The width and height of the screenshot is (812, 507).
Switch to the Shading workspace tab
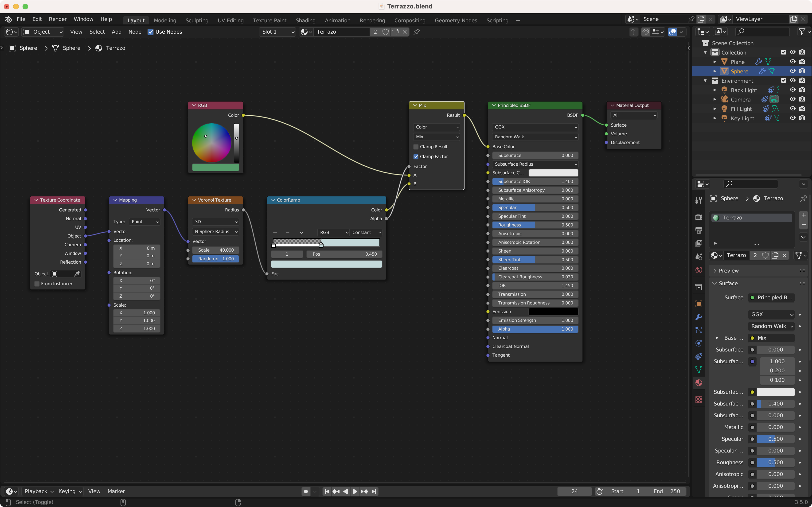(x=305, y=20)
